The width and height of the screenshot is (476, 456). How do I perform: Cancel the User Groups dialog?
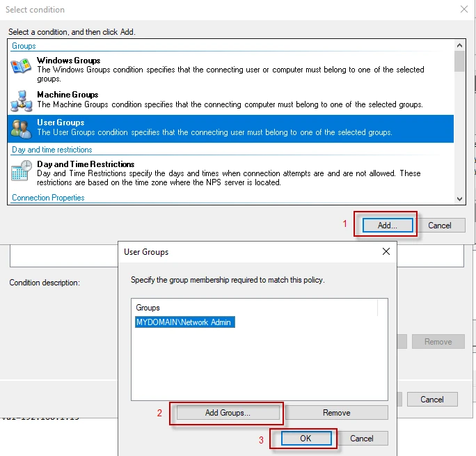pos(362,439)
